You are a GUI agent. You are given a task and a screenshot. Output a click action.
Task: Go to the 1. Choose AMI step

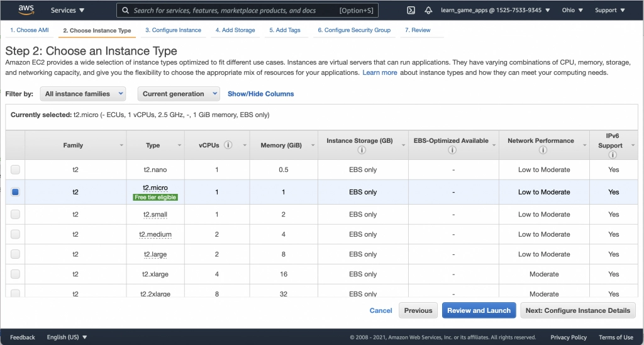click(29, 30)
